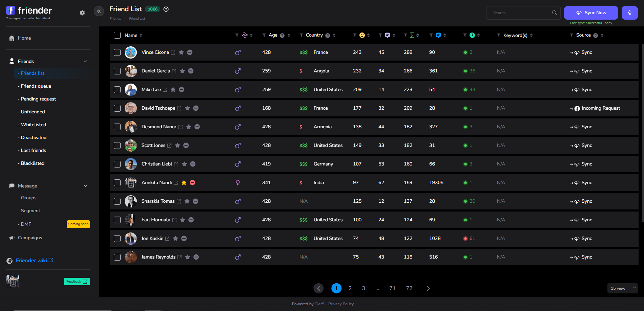Select the checkbox for Mike Cee

tap(117, 90)
